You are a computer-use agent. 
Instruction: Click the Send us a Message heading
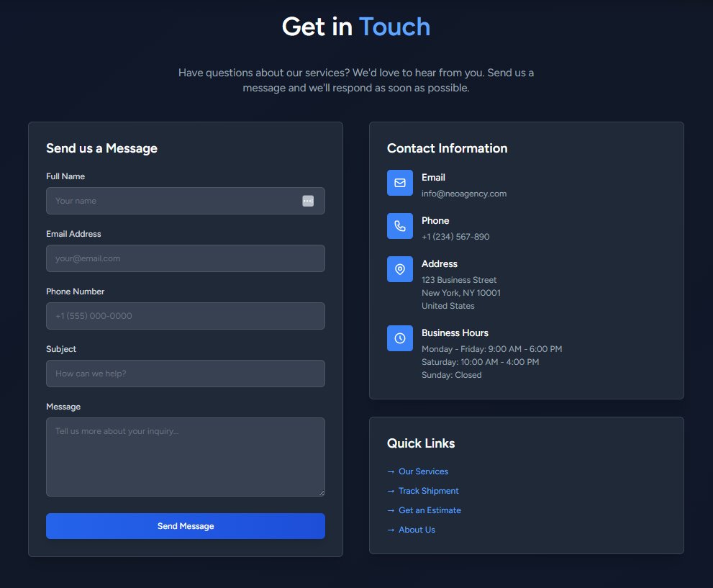[x=102, y=148]
